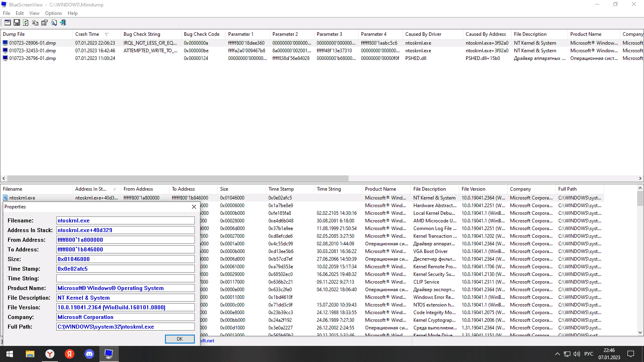Open the volume control tray icon

tap(577, 354)
